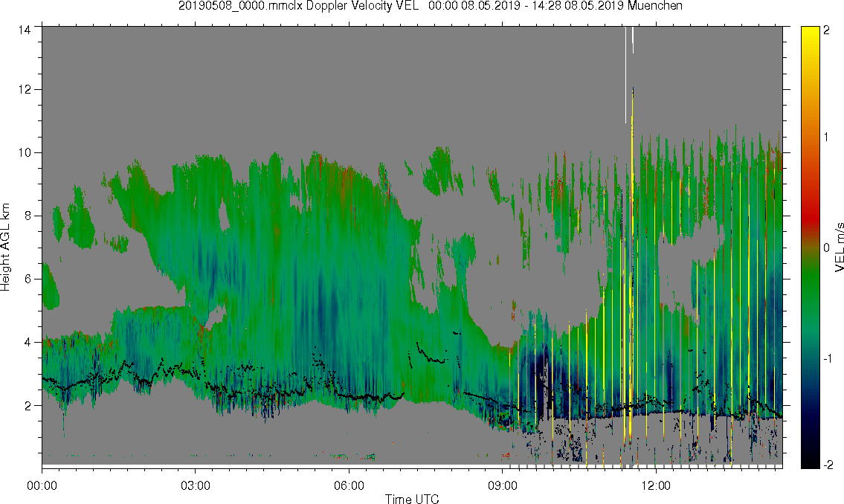The width and height of the screenshot is (844, 504).
Task: Click the '03:00' time tick label
Action: (x=196, y=485)
